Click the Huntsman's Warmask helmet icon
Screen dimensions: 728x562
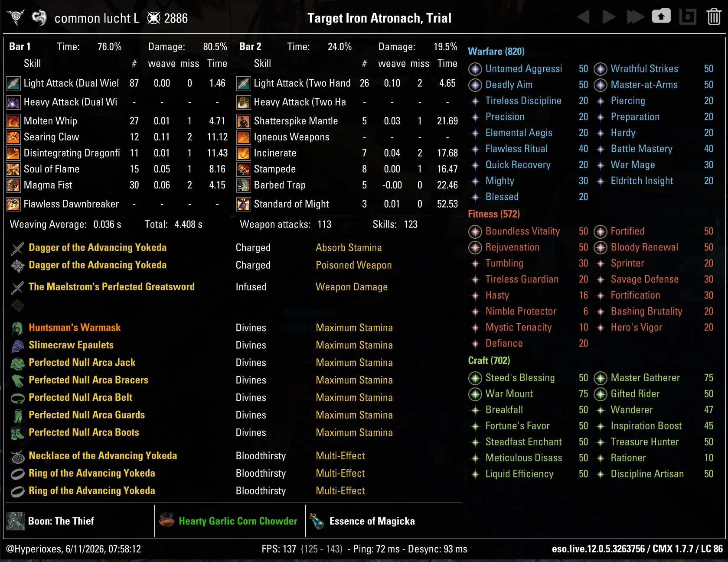click(17, 328)
